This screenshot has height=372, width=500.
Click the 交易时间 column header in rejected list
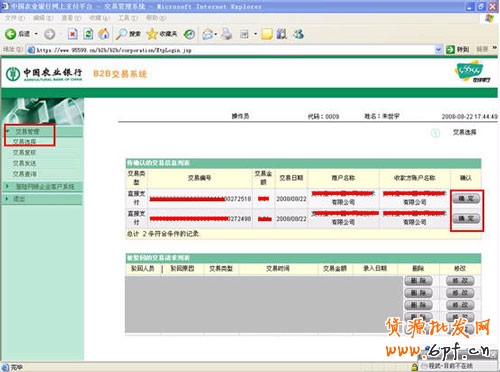click(278, 268)
